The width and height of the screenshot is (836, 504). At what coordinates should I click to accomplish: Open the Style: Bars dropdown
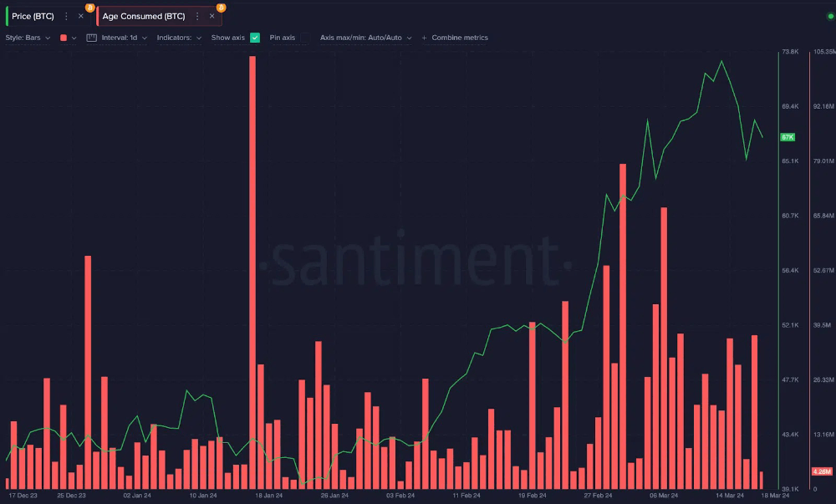(28, 38)
